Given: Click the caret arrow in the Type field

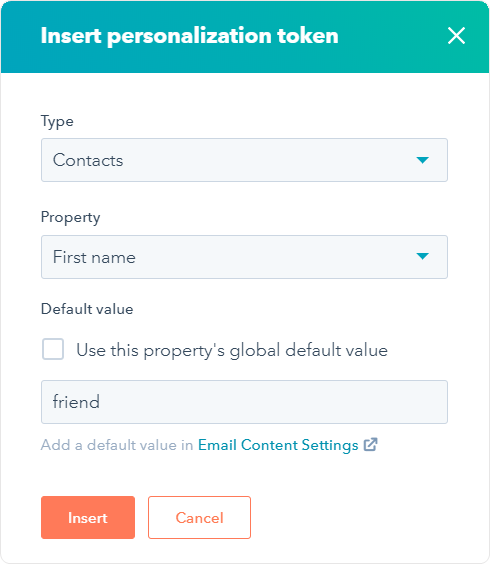Looking at the screenshot, I should [x=422, y=160].
